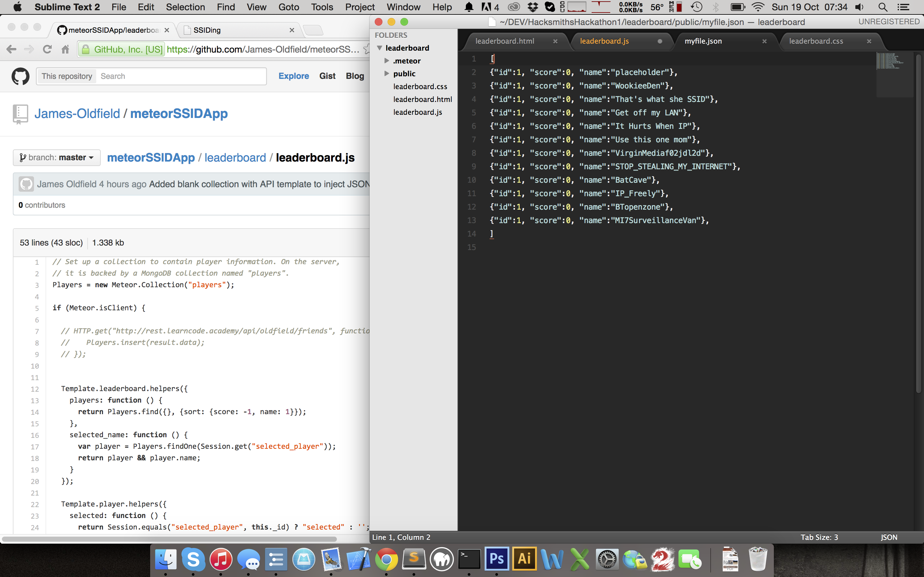The image size is (924, 577).
Task: Close the myfile.json tab
Action: [765, 41]
